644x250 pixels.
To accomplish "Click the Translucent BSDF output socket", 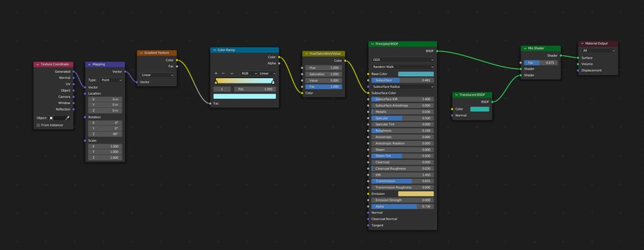I will click(x=492, y=101).
